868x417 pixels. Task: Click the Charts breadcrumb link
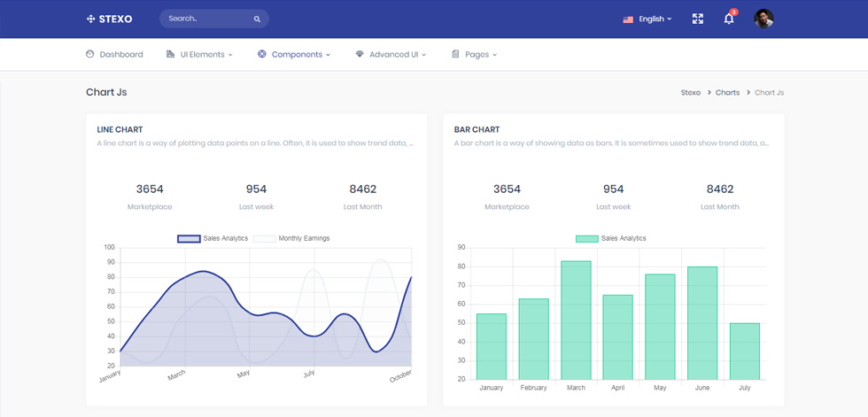tap(727, 92)
